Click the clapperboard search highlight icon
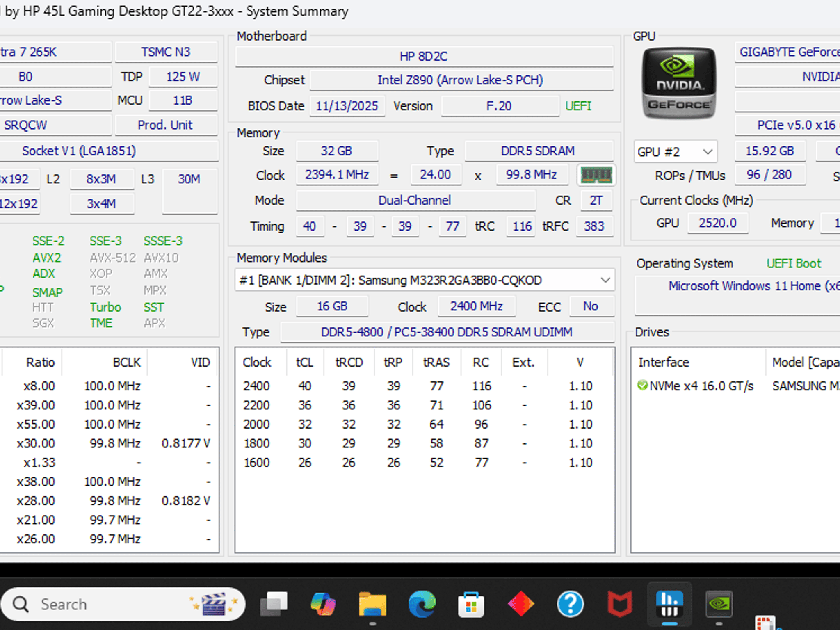The width and height of the screenshot is (840, 630). pyautogui.click(x=214, y=604)
